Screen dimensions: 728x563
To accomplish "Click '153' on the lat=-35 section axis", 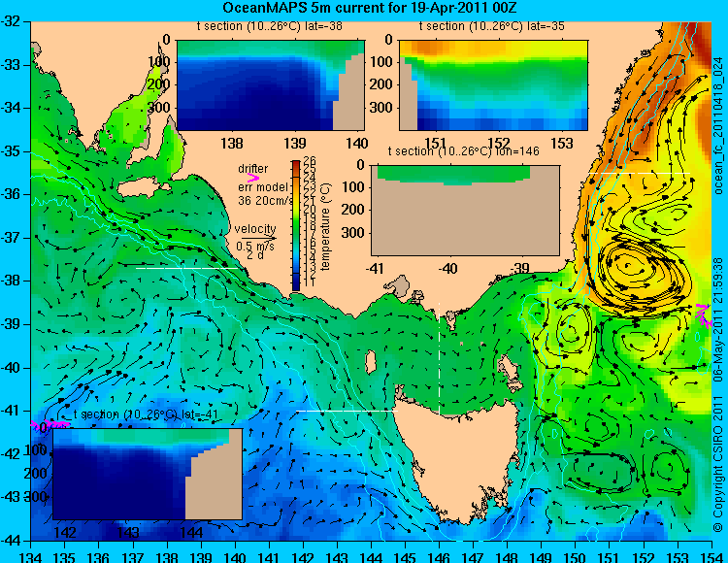I will click(x=562, y=143).
